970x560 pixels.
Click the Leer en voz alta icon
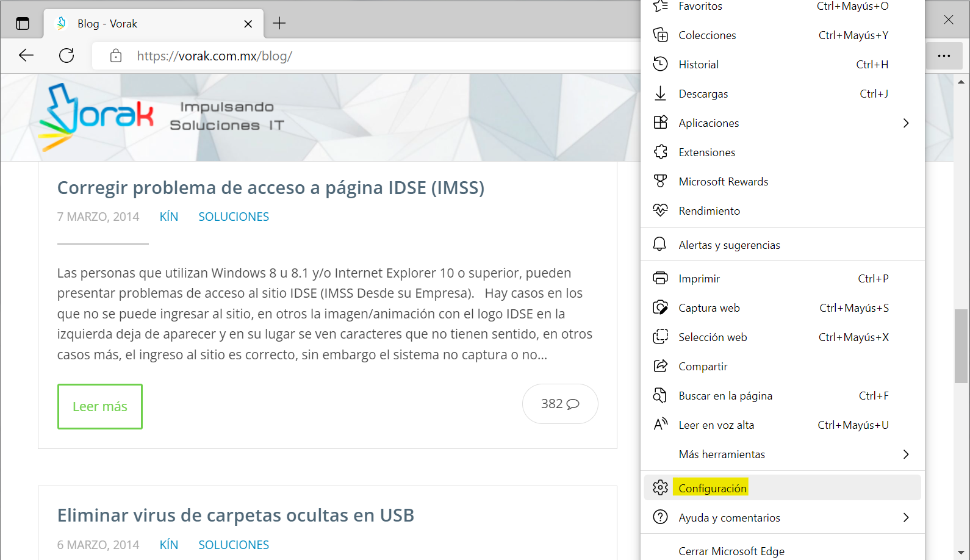click(x=660, y=425)
